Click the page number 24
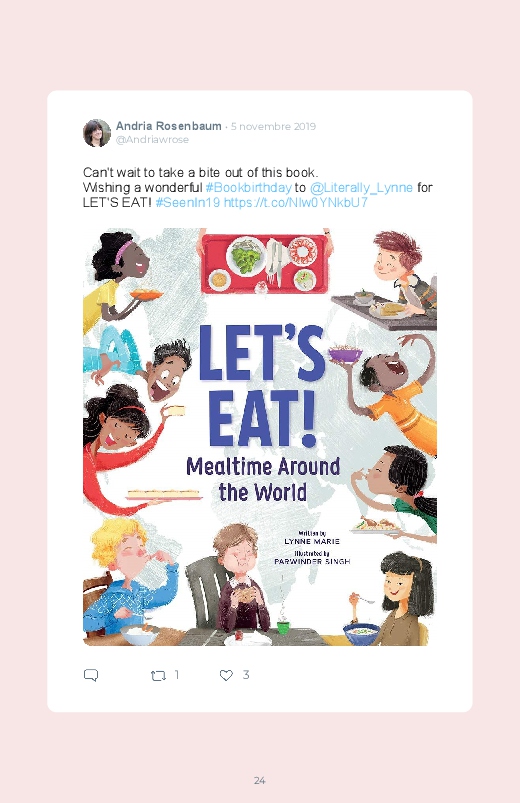This screenshot has width=520, height=803. [x=260, y=780]
